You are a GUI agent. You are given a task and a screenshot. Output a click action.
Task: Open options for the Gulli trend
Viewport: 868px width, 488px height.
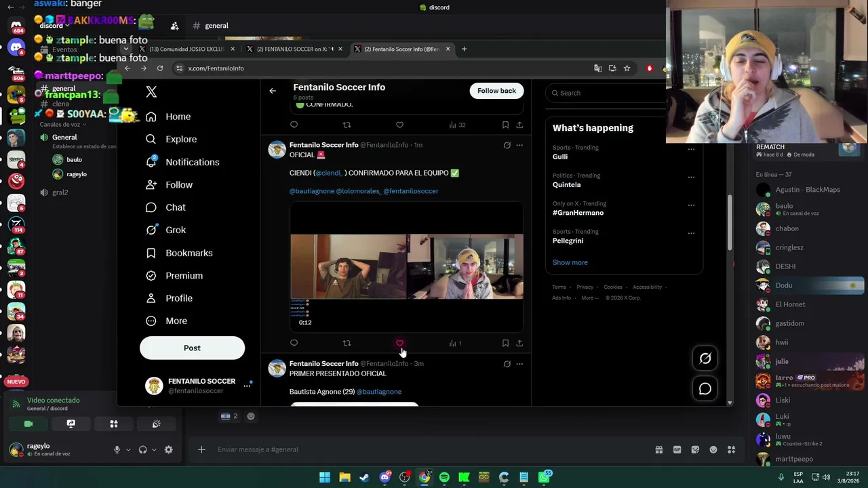click(691, 149)
